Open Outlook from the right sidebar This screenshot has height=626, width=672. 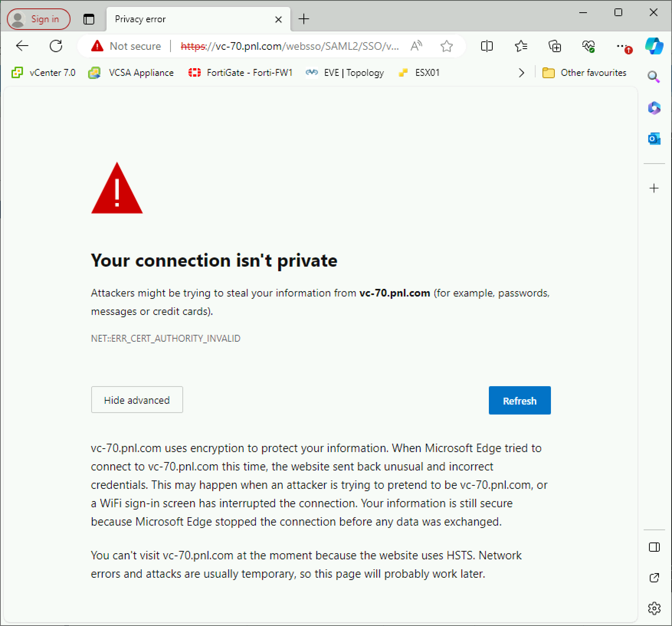(654, 139)
